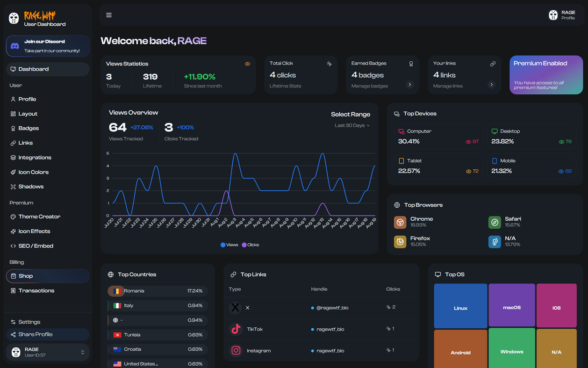
Task: Toggle the Views series in chart legend
Action: pos(229,245)
